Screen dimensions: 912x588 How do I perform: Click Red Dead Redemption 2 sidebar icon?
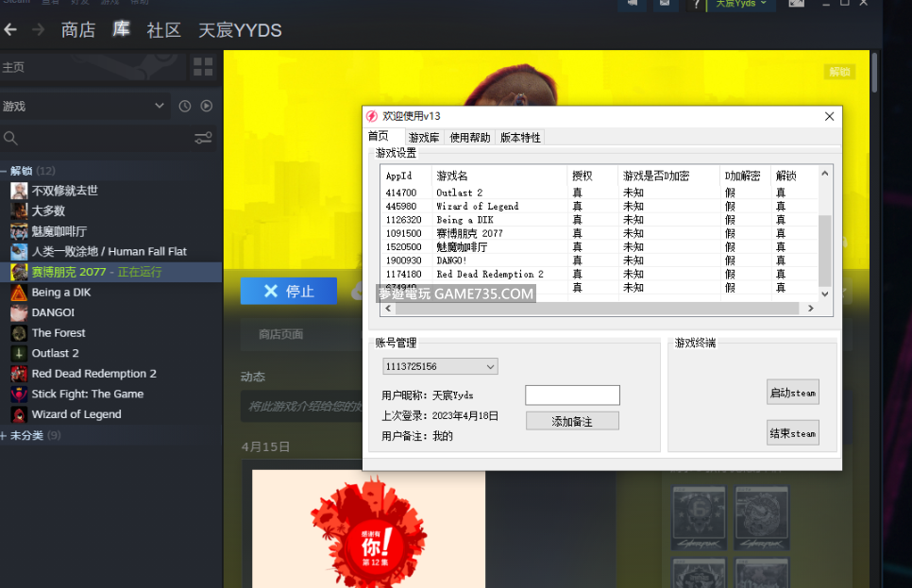19,374
